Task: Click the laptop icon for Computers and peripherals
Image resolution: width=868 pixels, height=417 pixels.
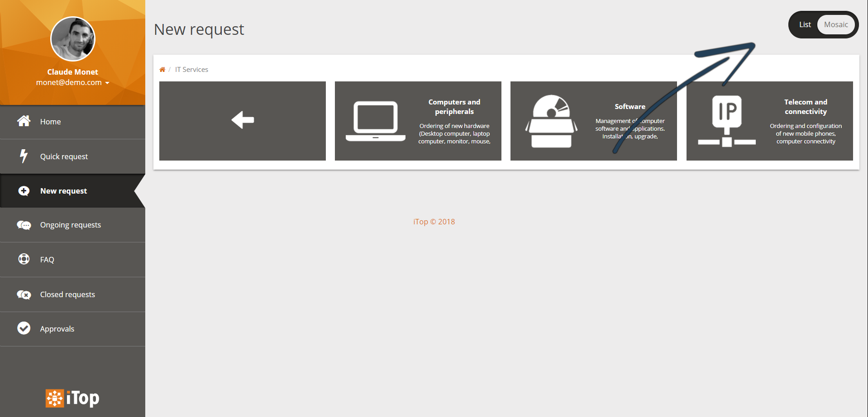Action: point(376,121)
